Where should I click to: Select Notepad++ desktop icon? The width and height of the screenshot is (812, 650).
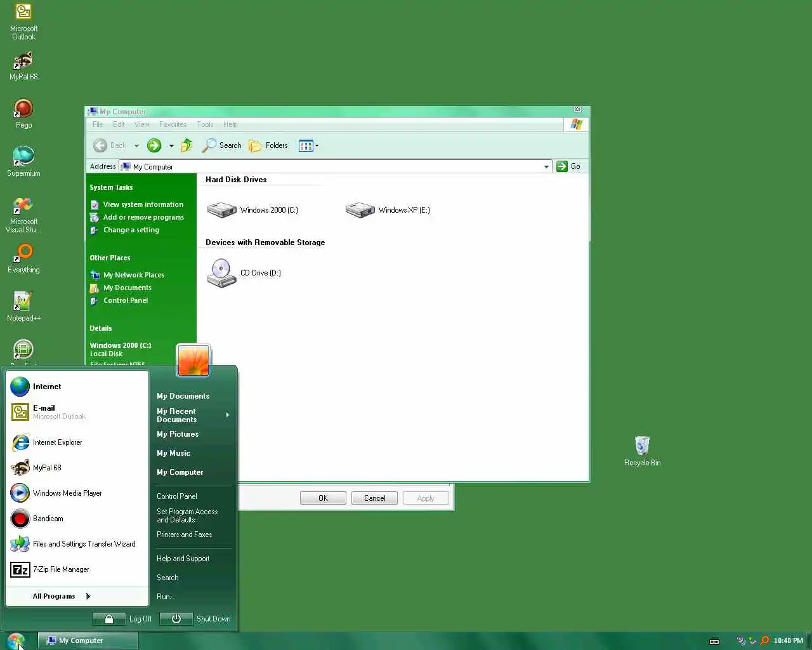coord(23,307)
